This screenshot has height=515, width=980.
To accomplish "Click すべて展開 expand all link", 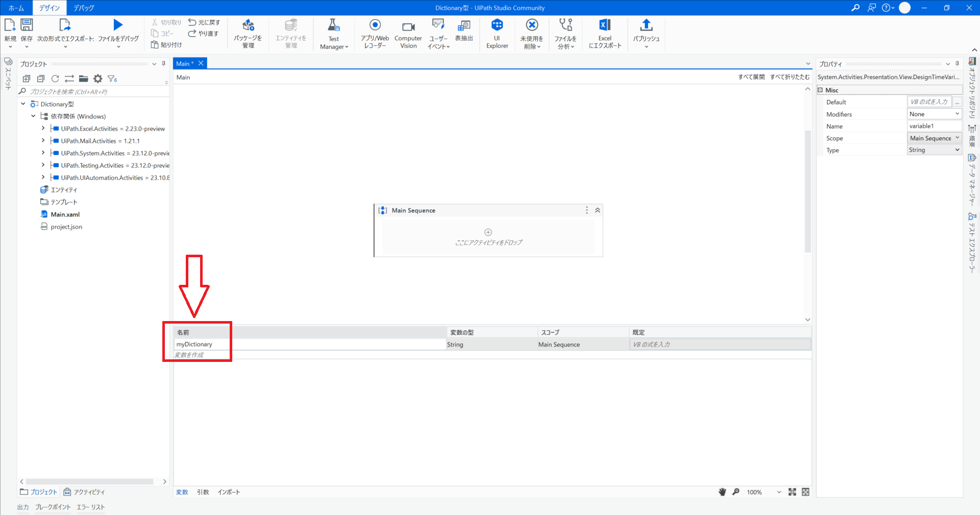I will click(751, 77).
